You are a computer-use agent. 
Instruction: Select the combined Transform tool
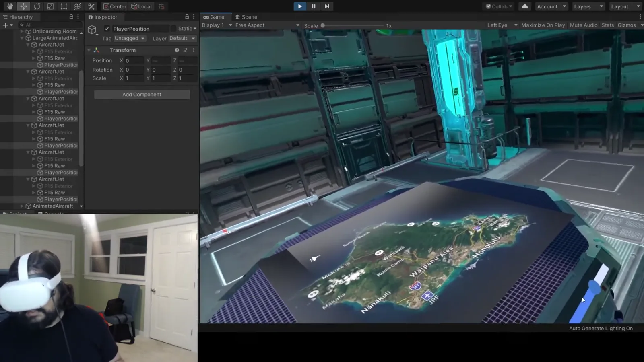[x=78, y=6]
